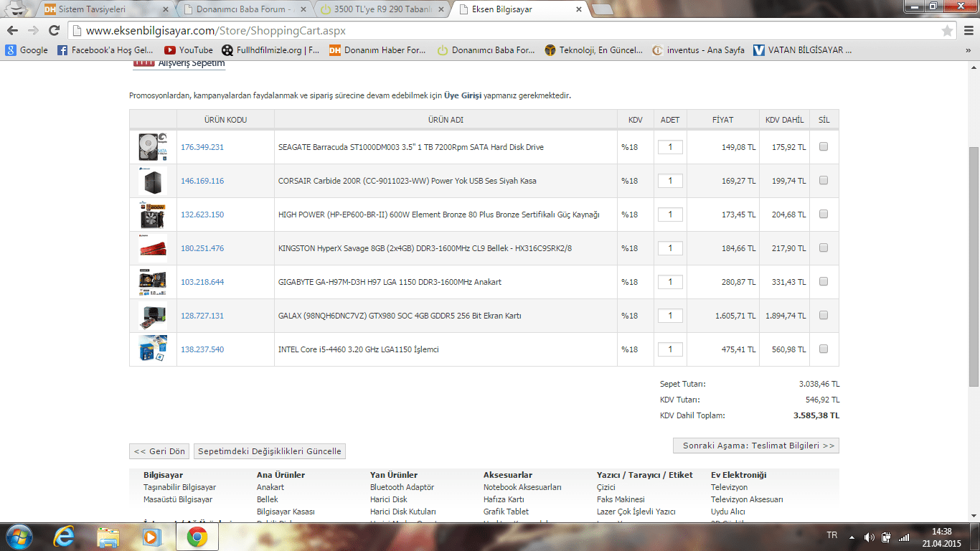980x551 pixels.
Task: Switch to the Donanımcı Baba Forum tab
Action: 244,10
